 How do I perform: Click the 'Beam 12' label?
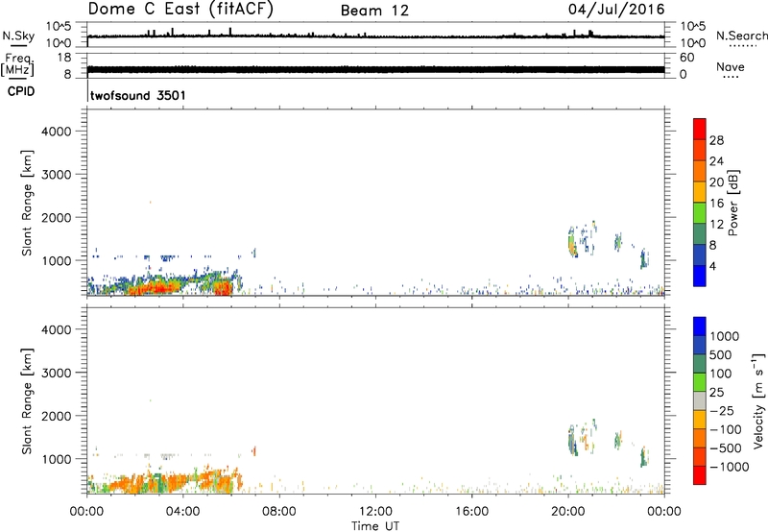(x=374, y=11)
